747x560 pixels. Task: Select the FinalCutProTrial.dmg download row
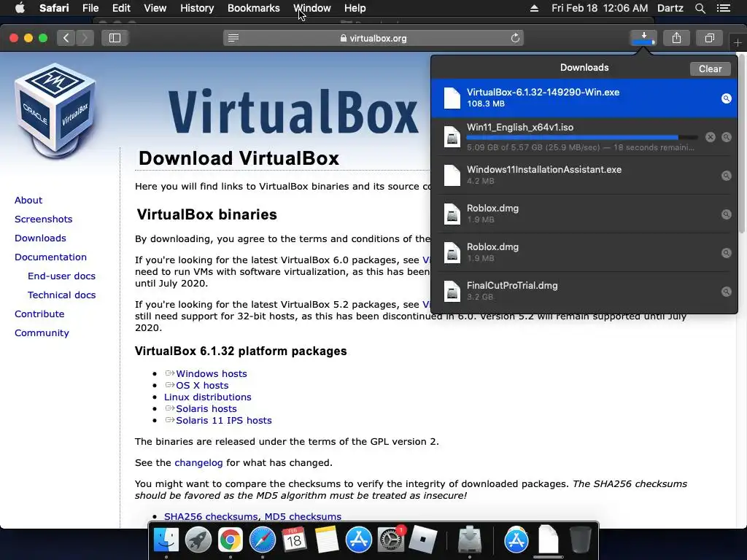pyautogui.click(x=584, y=292)
